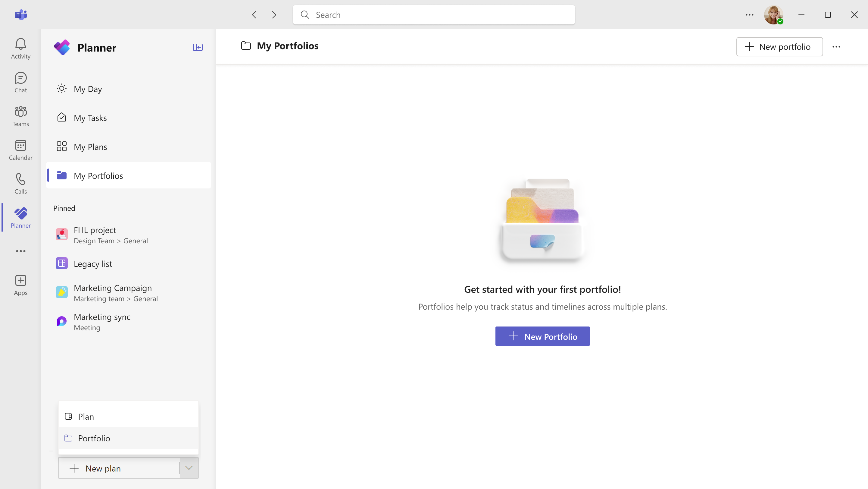The height and width of the screenshot is (489, 868).
Task: Open the My Plans section
Action: click(90, 146)
